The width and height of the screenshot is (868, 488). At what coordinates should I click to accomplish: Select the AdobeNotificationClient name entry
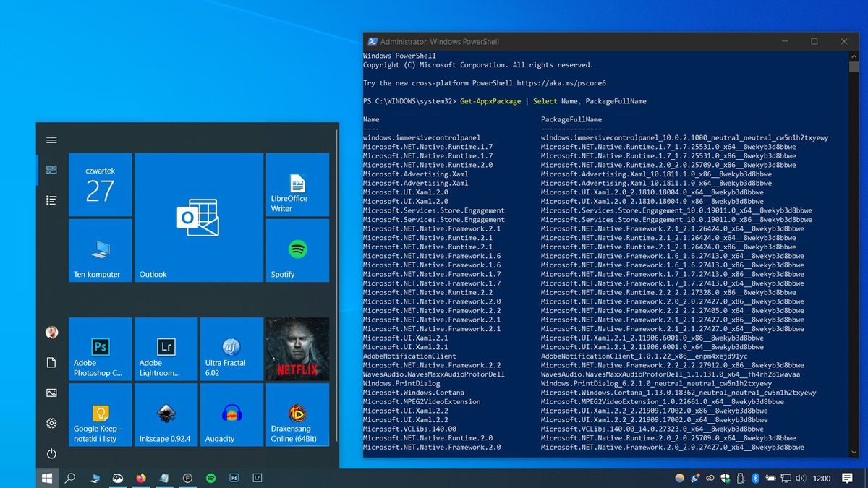pos(409,356)
